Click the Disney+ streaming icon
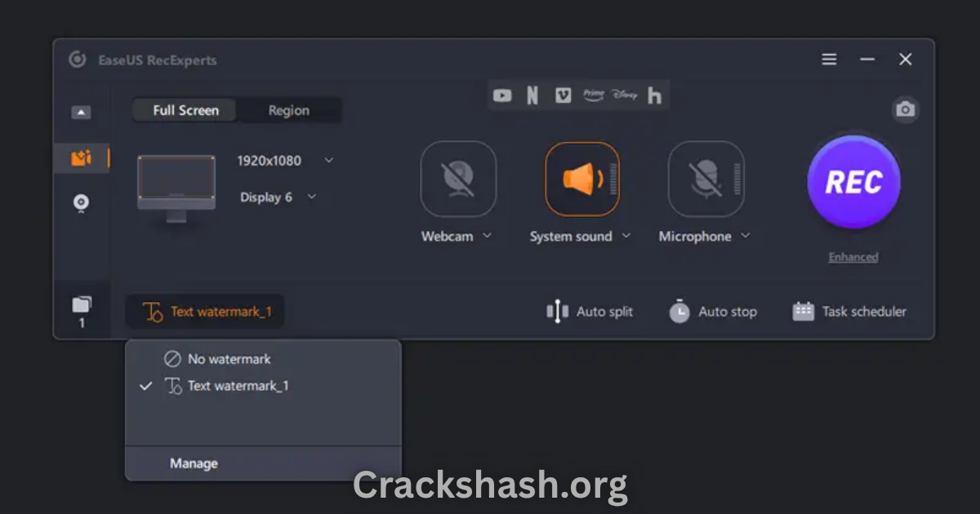The height and width of the screenshot is (514, 980). 624,95
